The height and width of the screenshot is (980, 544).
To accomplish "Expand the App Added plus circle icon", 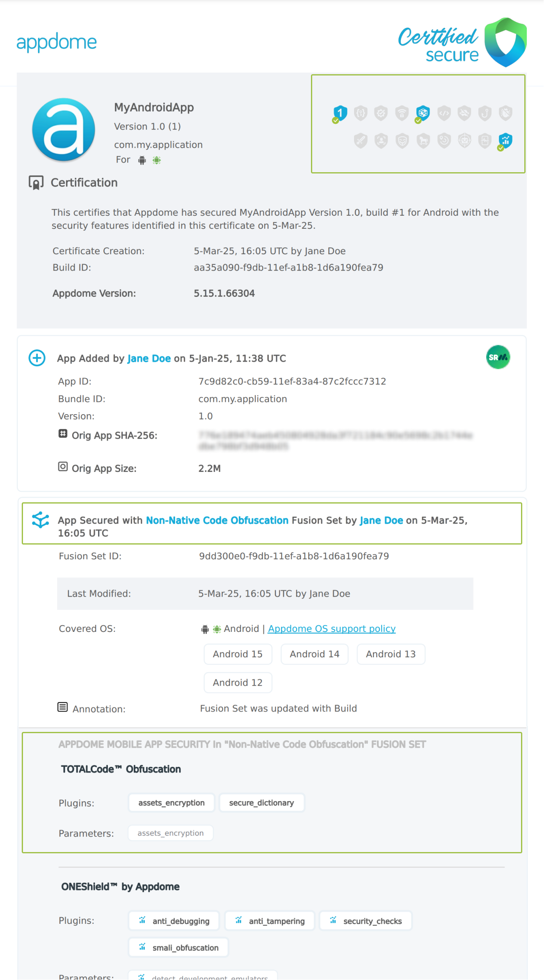I will pos(37,358).
